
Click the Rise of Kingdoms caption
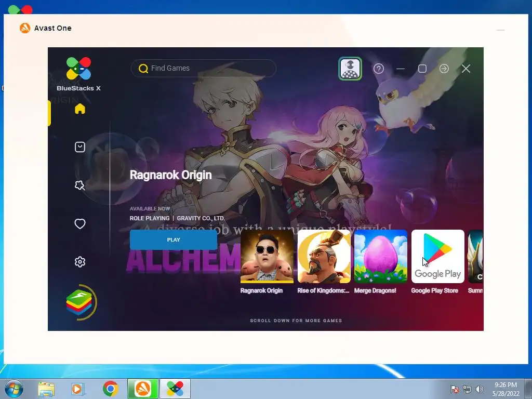pos(323,290)
